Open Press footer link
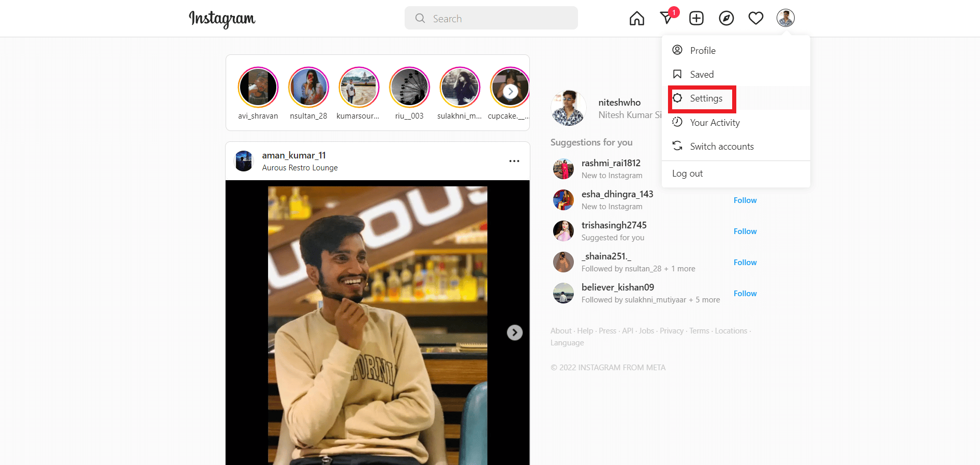Viewport: 980px width, 465px height. (607, 331)
